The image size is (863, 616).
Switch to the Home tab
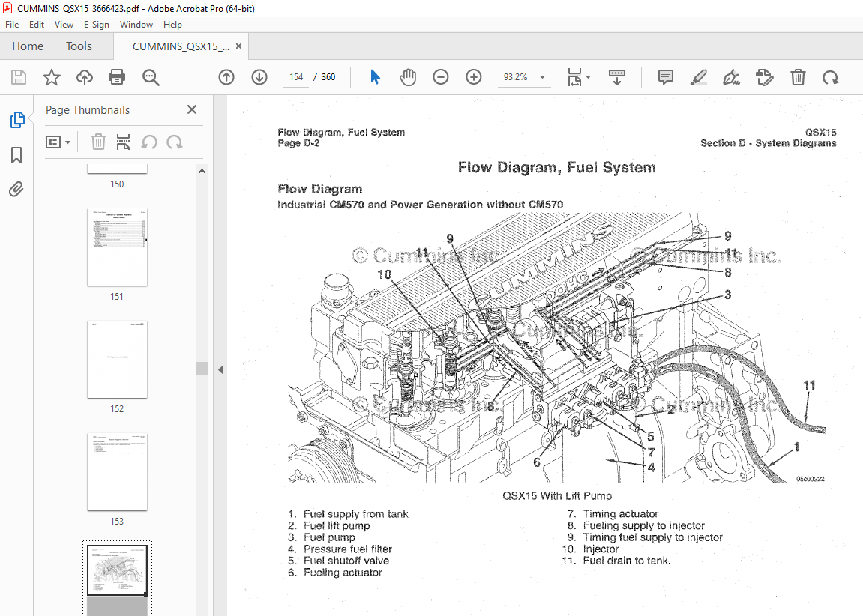28,46
